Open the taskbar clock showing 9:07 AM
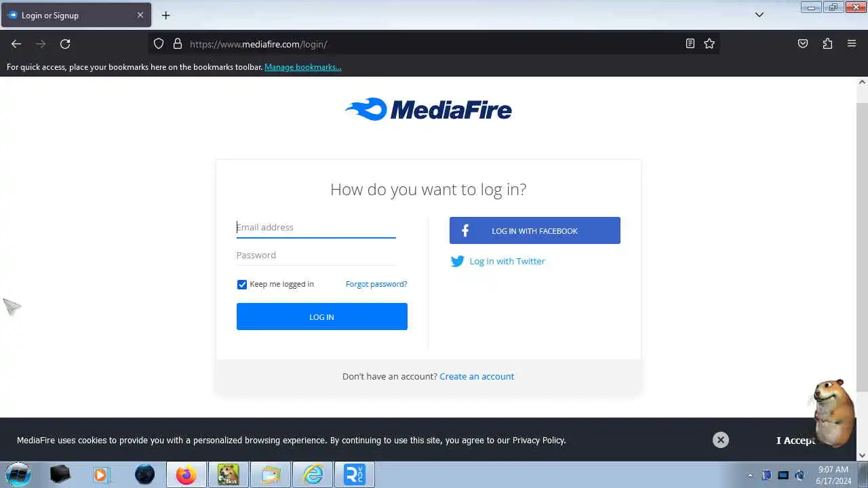Screen dimensions: 868x488 [x=833, y=475]
